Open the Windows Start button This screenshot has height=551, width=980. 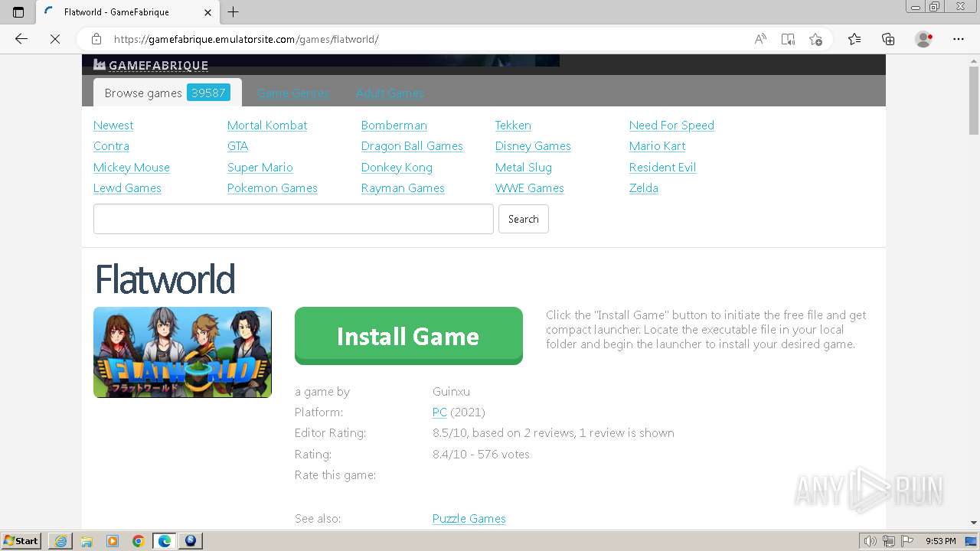click(21, 541)
